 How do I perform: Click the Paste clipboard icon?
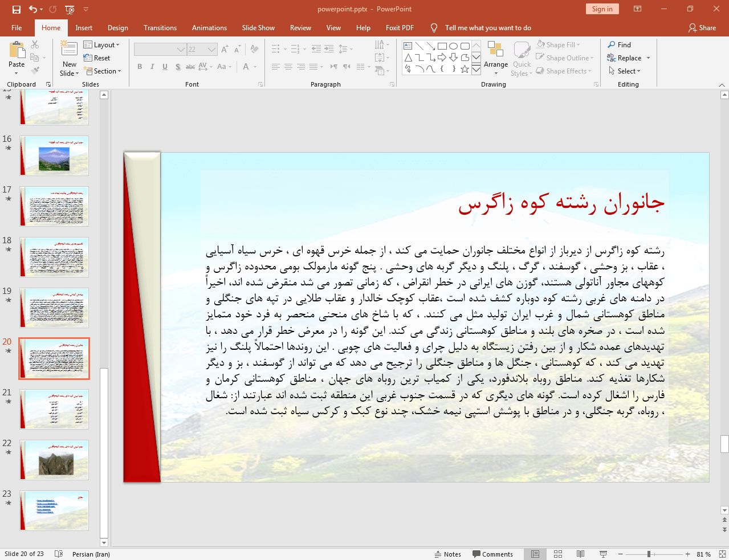(17, 50)
